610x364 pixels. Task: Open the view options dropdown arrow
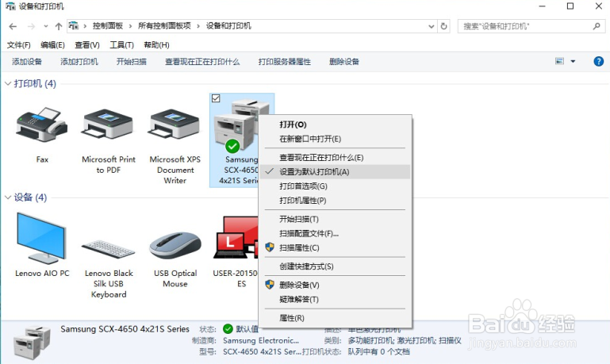click(x=573, y=61)
